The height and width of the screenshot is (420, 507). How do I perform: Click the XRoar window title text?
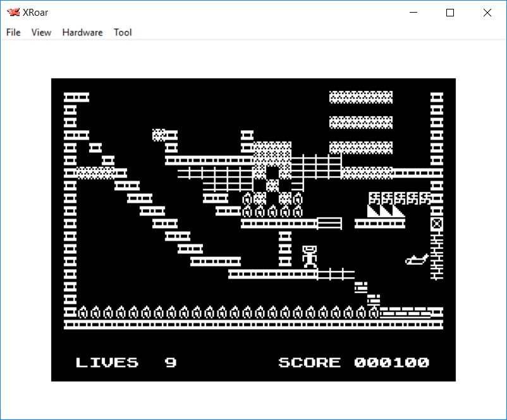pyautogui.click(x=37, y=13)
